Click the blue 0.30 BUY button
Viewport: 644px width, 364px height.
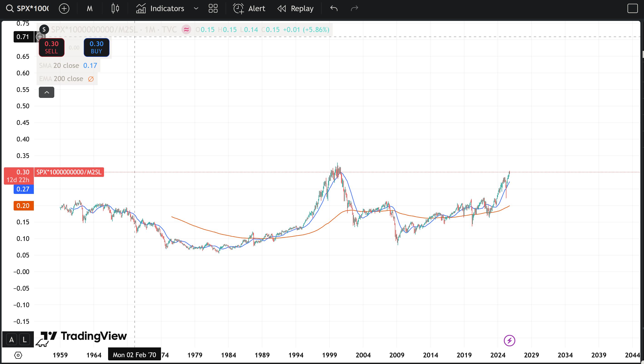tap(97, 47)
